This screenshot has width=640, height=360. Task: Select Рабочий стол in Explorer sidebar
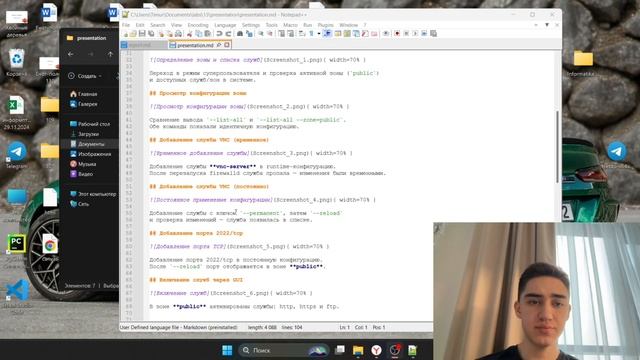click(90, 124)
